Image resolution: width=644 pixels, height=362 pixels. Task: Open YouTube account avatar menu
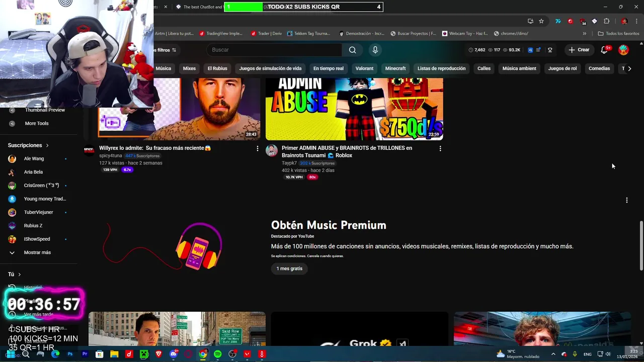623,50
